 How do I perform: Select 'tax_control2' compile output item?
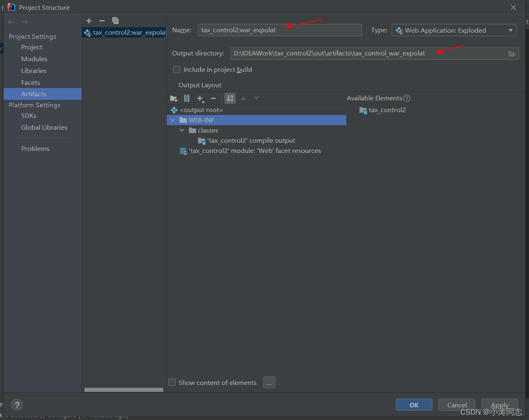click(247, 141)
